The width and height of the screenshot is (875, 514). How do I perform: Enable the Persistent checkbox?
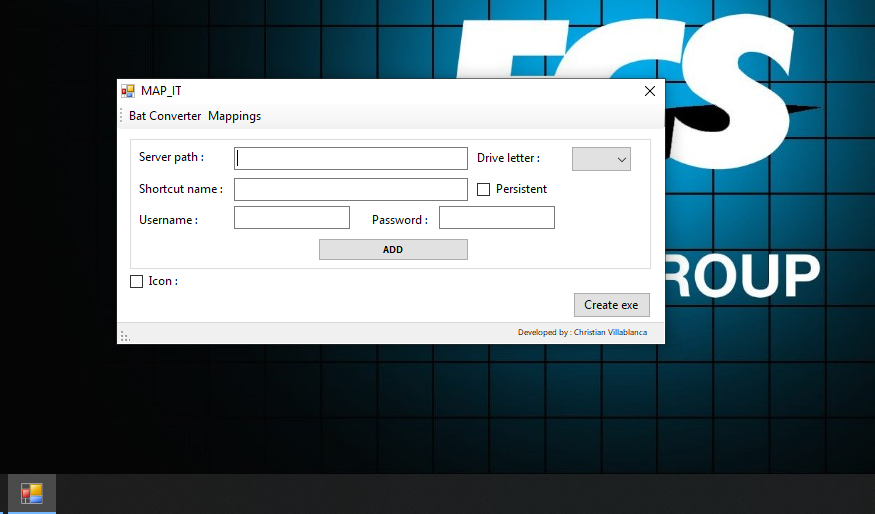483,190
